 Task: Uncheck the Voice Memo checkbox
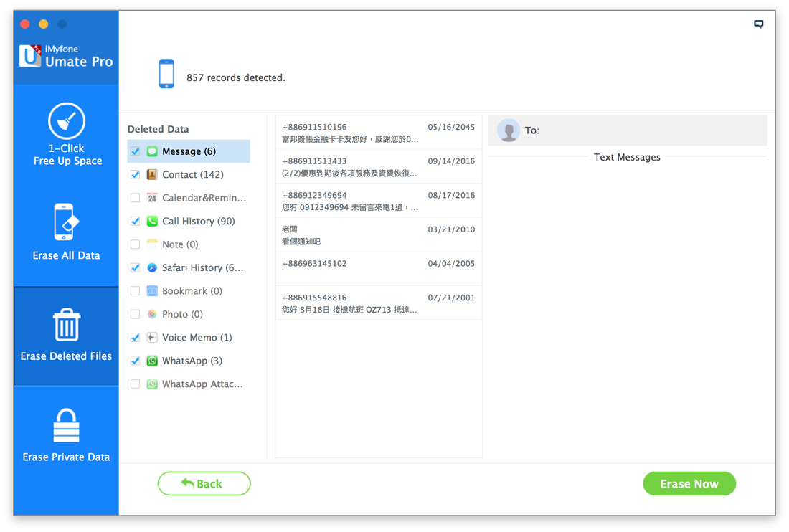coord(135,338)
